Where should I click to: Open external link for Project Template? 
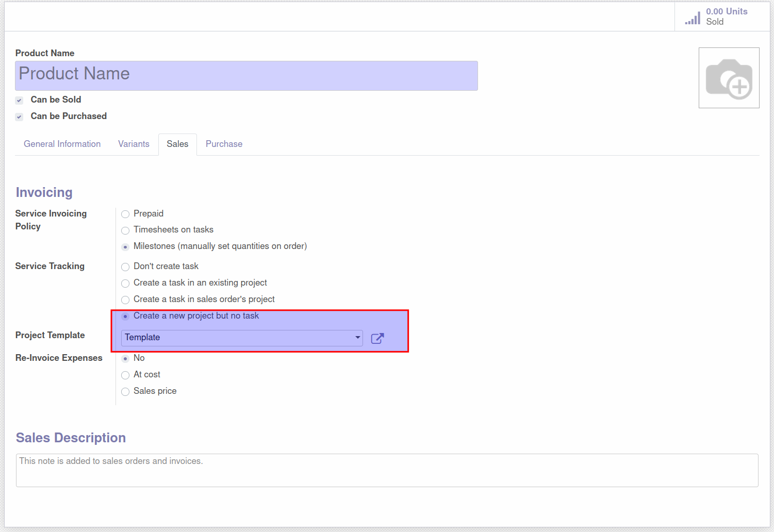pos(377,338)
